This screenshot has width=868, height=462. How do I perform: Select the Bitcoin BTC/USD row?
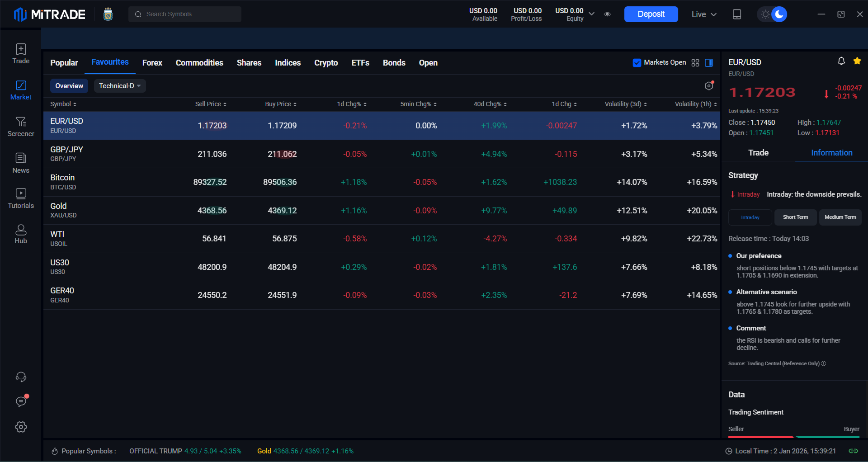[x=382, y=182]
